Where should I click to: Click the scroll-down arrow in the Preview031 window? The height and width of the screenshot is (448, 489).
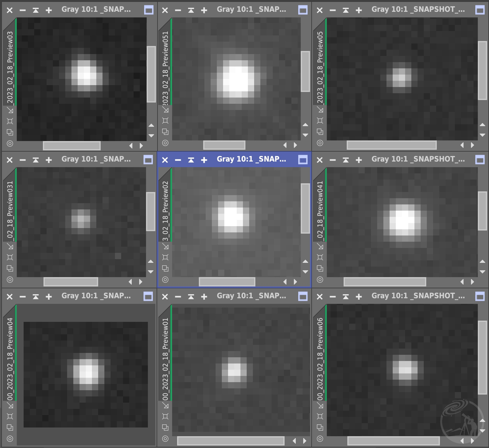pos(151,272)
